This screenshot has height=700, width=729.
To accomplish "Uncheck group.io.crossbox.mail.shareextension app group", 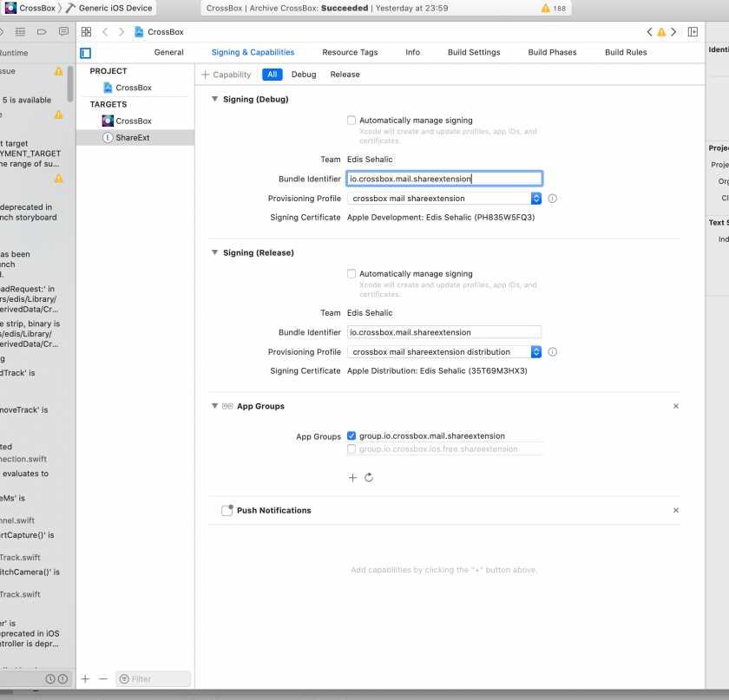I will [x=351, y=436].
